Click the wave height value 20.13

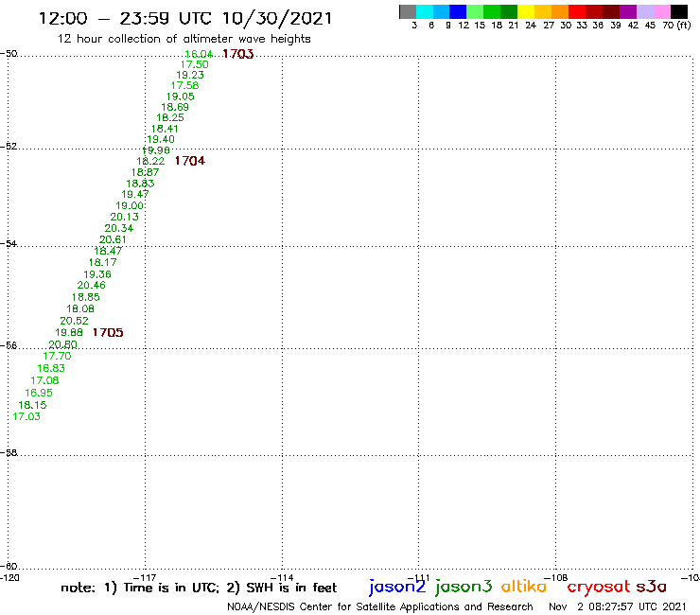coord(125,217)
